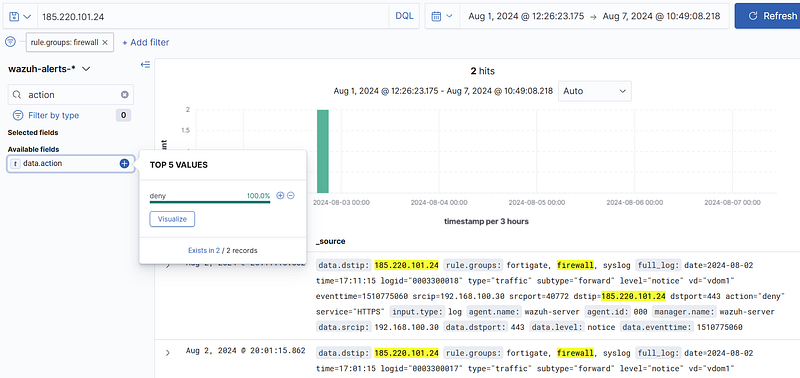
Task: Expand the 20:01:15.862 log entry
Action: (x=168, y=352)
